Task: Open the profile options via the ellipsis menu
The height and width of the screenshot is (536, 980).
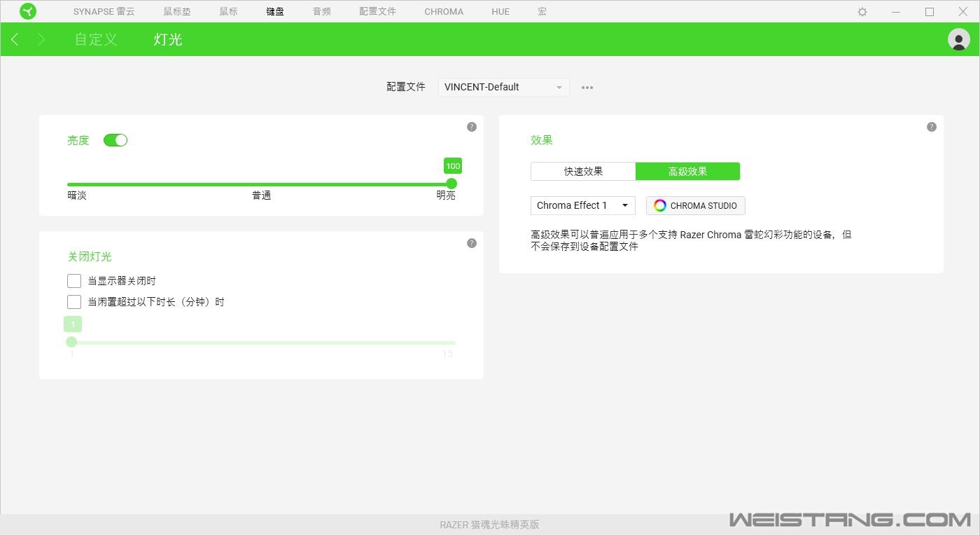Action: (587, 87)
